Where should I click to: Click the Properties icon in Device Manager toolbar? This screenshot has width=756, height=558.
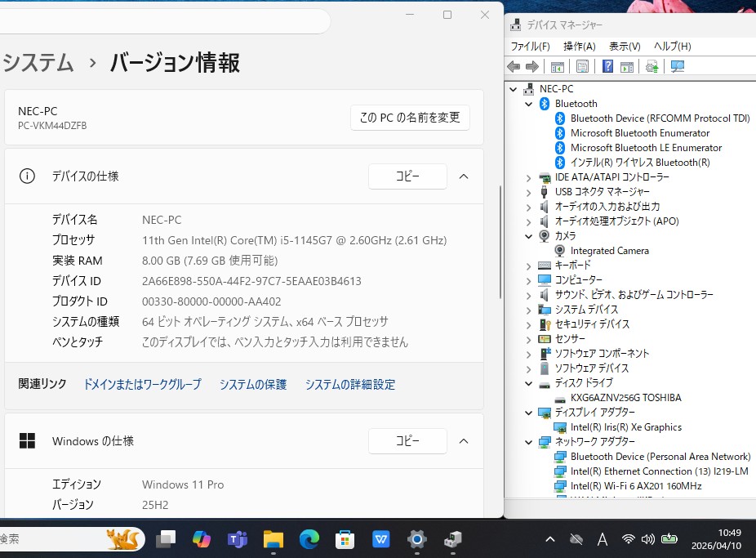pos(582,67)
